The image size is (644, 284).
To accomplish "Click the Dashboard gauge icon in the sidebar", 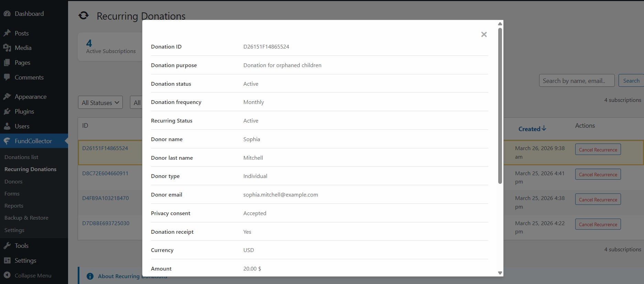I will coord(7,14).
